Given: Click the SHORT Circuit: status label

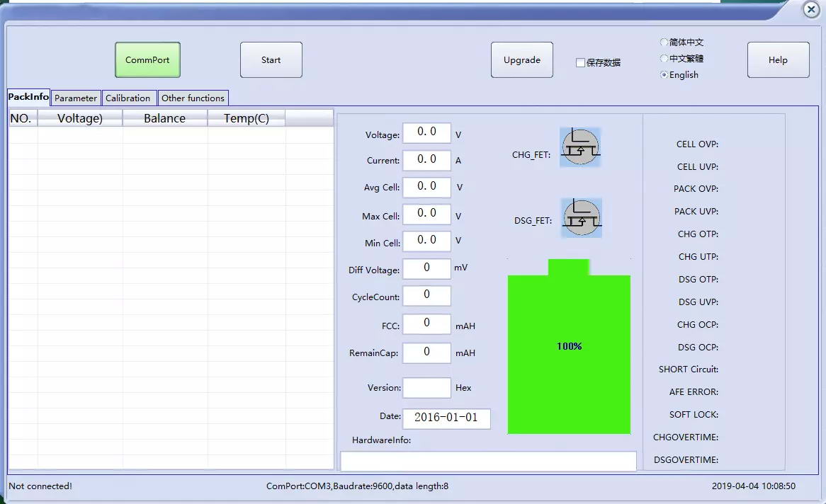Looking at the screenshot, I should [689, 370].
